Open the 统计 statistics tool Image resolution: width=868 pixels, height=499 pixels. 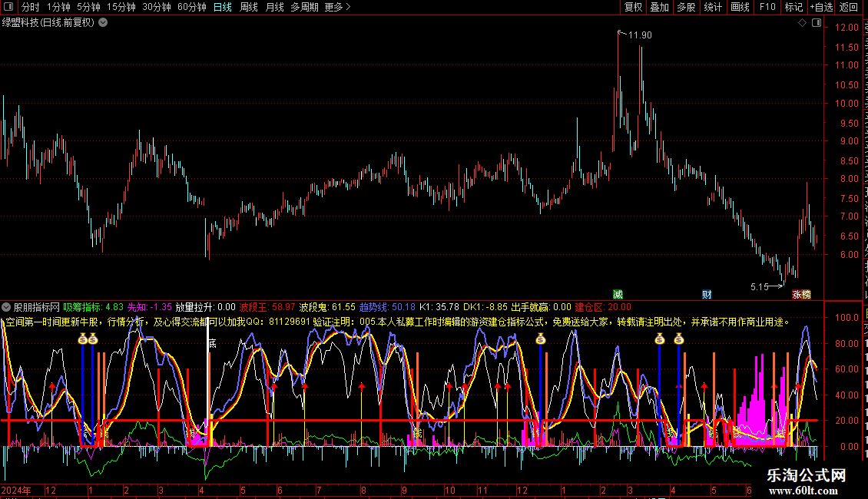tap(713, 7)
